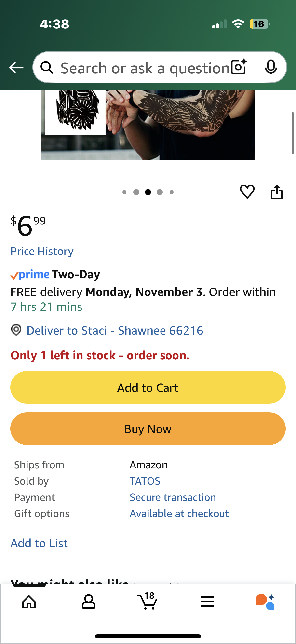Tap the Add to Cart button
Viewport: 296px width, 644px height.
pos(148,387)
